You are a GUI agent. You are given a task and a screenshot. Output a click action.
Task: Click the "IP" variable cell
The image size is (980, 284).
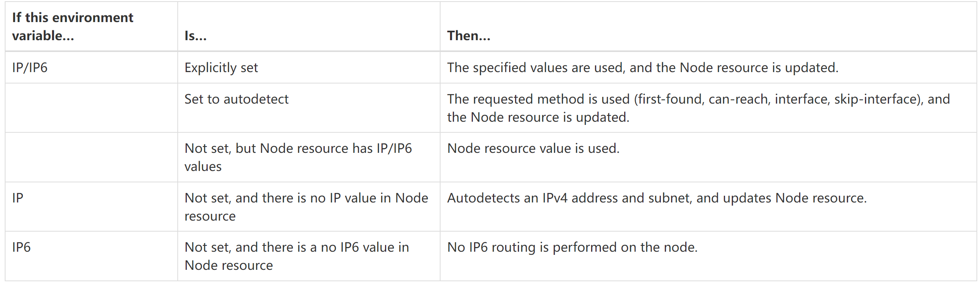[18, 198]
